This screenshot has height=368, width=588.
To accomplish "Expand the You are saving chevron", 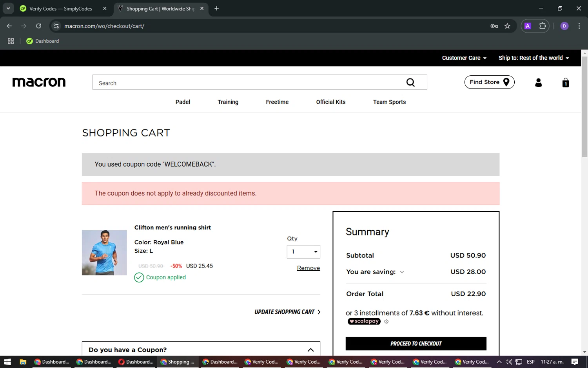I will [402, 272].
